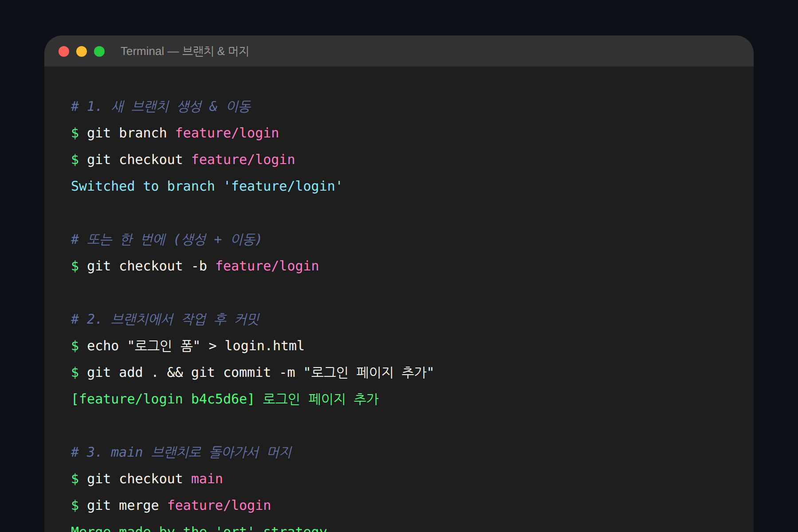Click the yellow minimize traffic light button
This screenshot has height=532, width=798.
tap(82, 51)
